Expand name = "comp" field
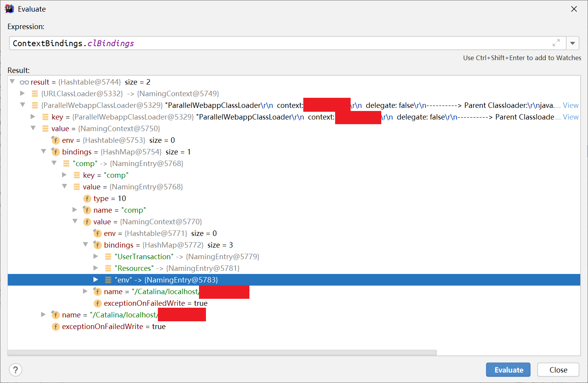Viewport: 588px width, 383px height. (75, 210)
